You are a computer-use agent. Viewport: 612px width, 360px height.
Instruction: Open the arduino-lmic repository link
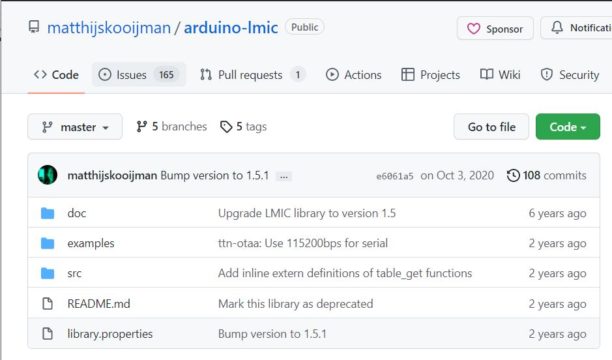click(231, 28)
